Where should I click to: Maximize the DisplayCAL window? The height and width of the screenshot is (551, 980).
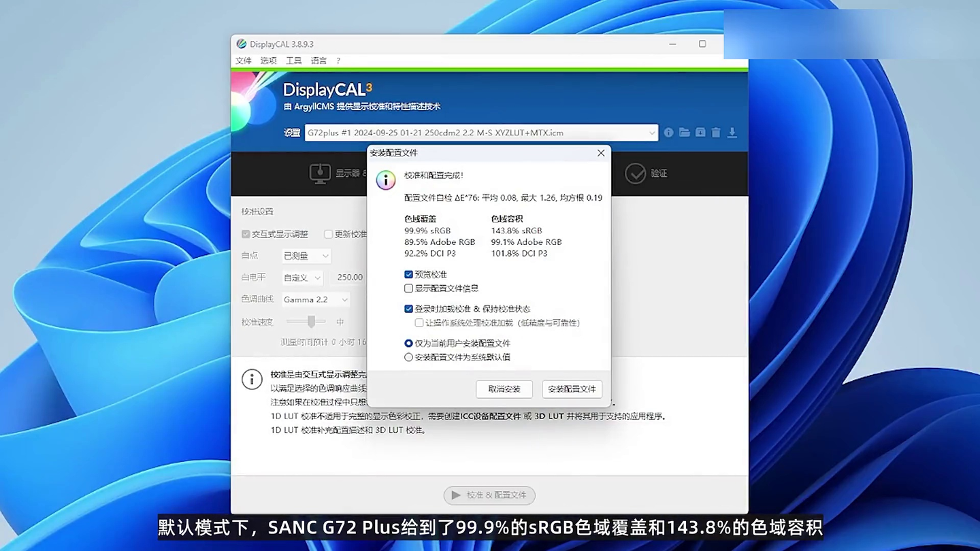pyautogui.click(x=702, y=44)
